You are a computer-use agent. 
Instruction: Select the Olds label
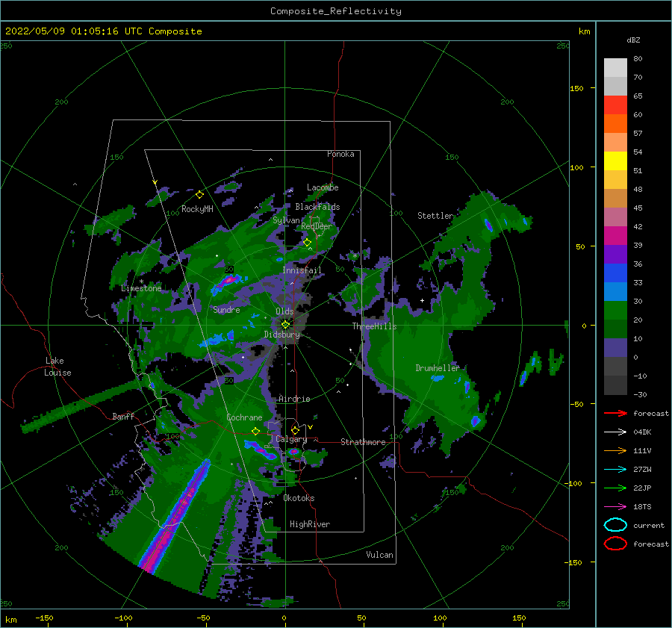[284, 311]
